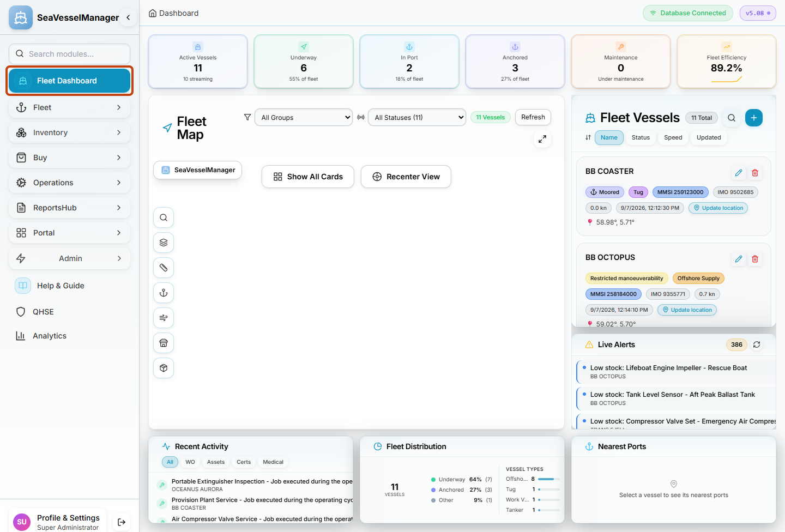Image resolution: width=785 pixels, height=532 pixels.
Task: Select the map ruler measure tool
Action: click(x=164, y=268)
